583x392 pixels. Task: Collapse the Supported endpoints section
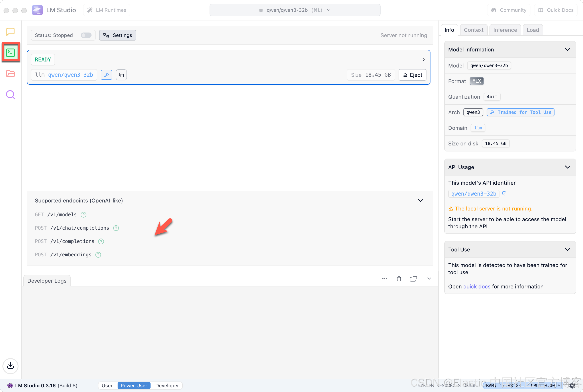pyautogui.click(x=421, y=200)
